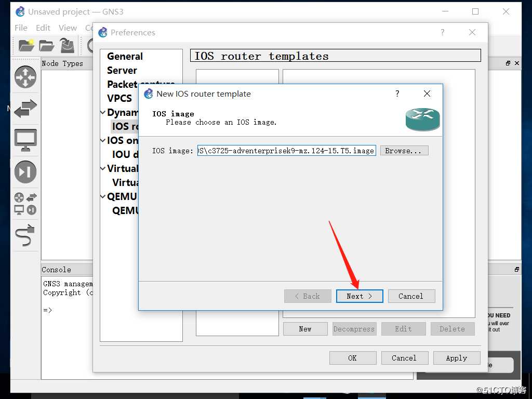Image resolution: width=532 pixels, height=399 pixels.
Task: Click the Open project folder toolbar icon
Action: tap(46, 45)
